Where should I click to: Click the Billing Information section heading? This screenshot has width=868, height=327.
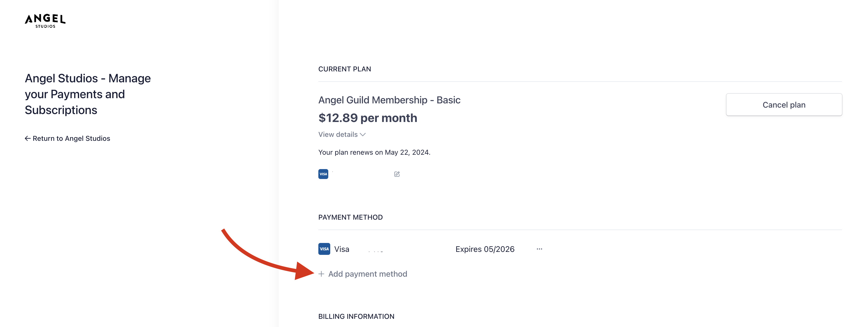(356, 316)
